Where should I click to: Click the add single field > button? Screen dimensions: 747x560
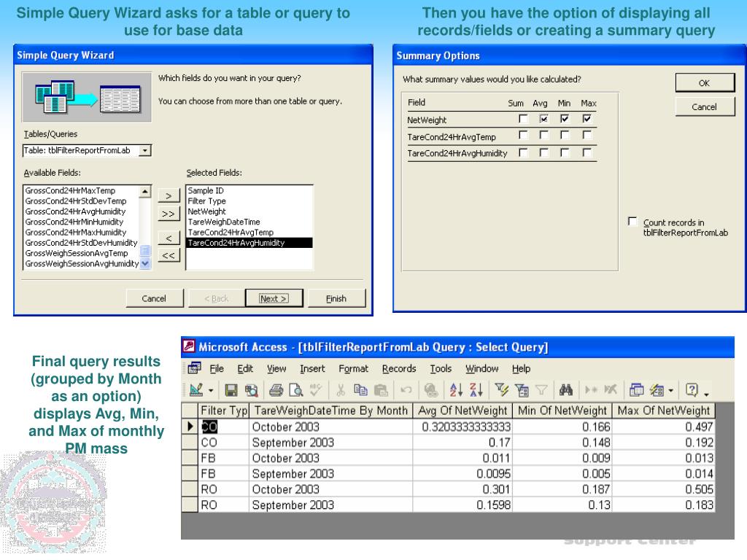169,195
